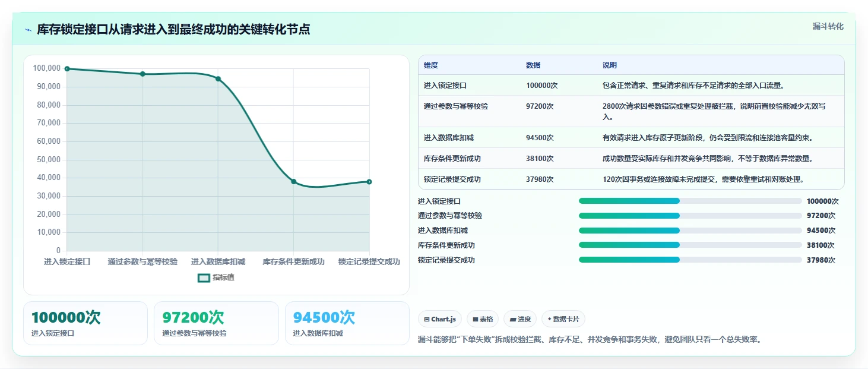
Task: Click the description starting with 包含正常请求
Action: tap(693, 86)
